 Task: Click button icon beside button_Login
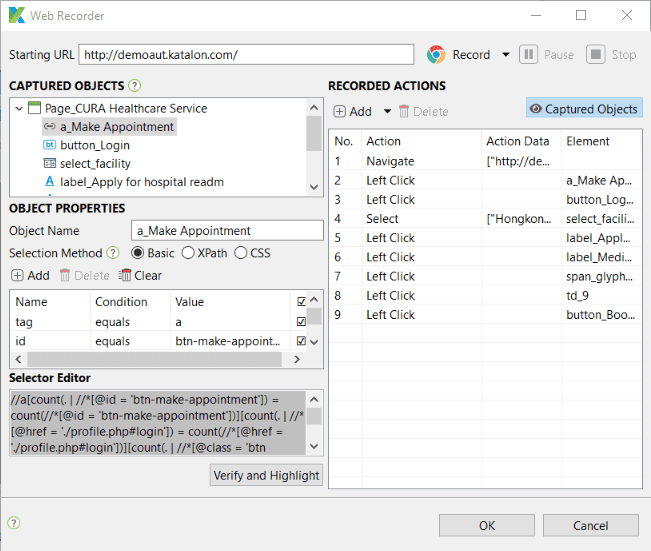[49, 144]
